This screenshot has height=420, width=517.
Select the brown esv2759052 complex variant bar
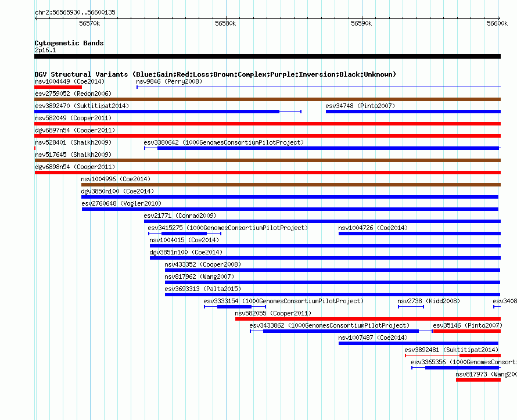pyautogui.click(x=267, y=99)
